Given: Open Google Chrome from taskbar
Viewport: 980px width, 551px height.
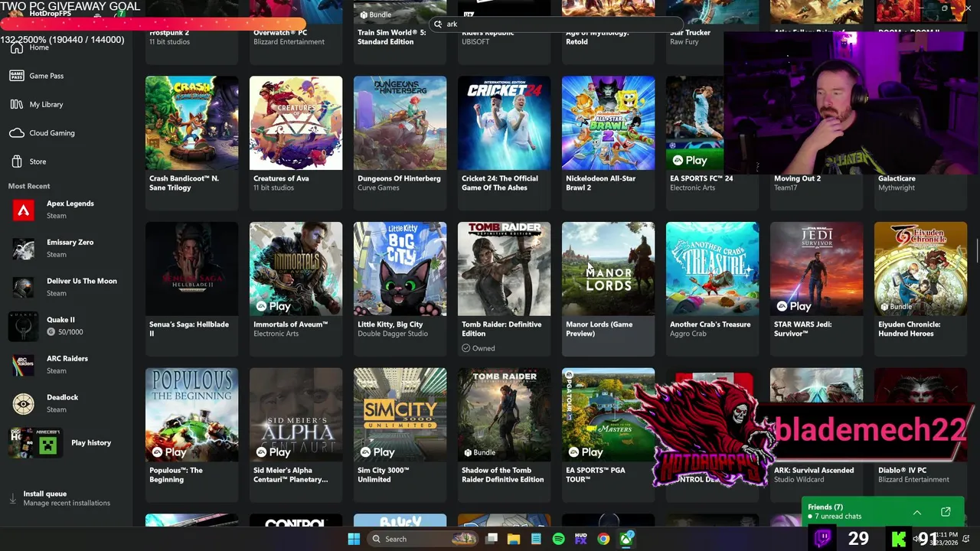Looking at the screenshot, I should pyautogui.click(x=603, y=539).
